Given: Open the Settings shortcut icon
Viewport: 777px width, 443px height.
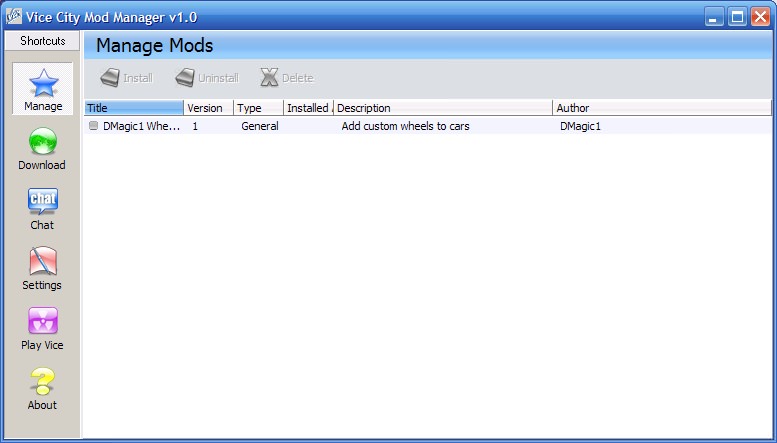Looking at the screenshot, I should pos(43,261).
